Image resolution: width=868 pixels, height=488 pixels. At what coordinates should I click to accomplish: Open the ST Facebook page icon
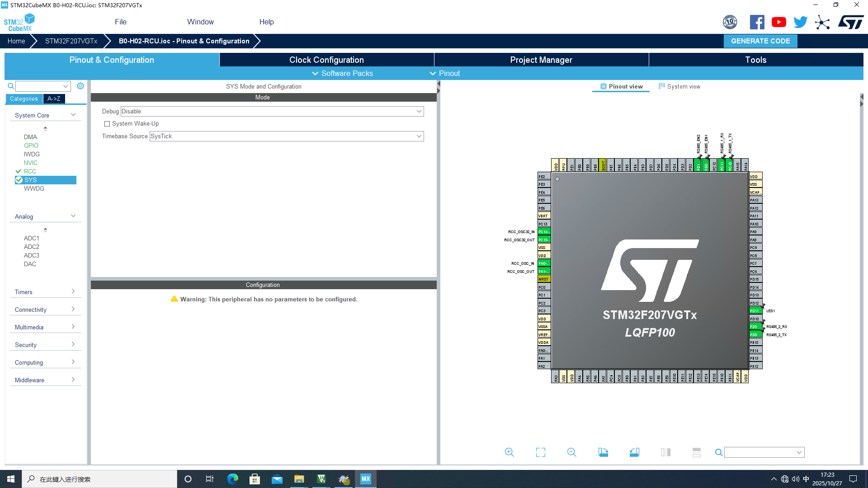[x=757, y=22]
